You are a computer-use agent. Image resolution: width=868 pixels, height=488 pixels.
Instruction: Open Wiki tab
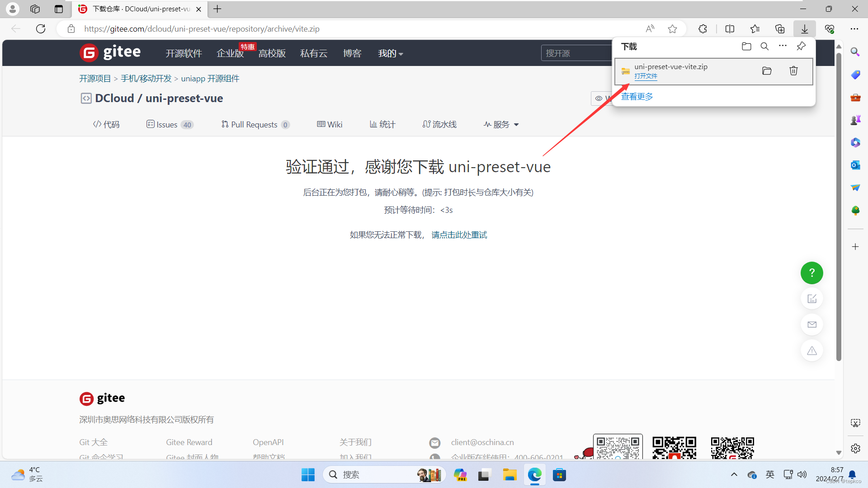330,124
